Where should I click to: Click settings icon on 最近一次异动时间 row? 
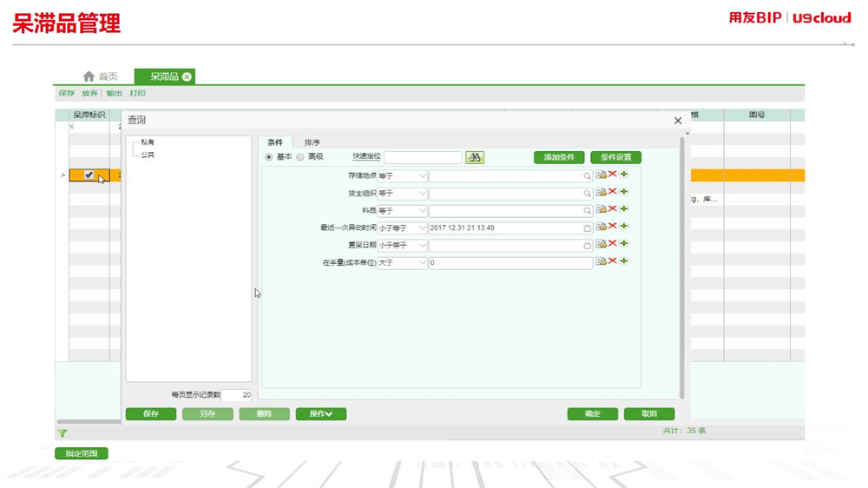tap(602, 227)
